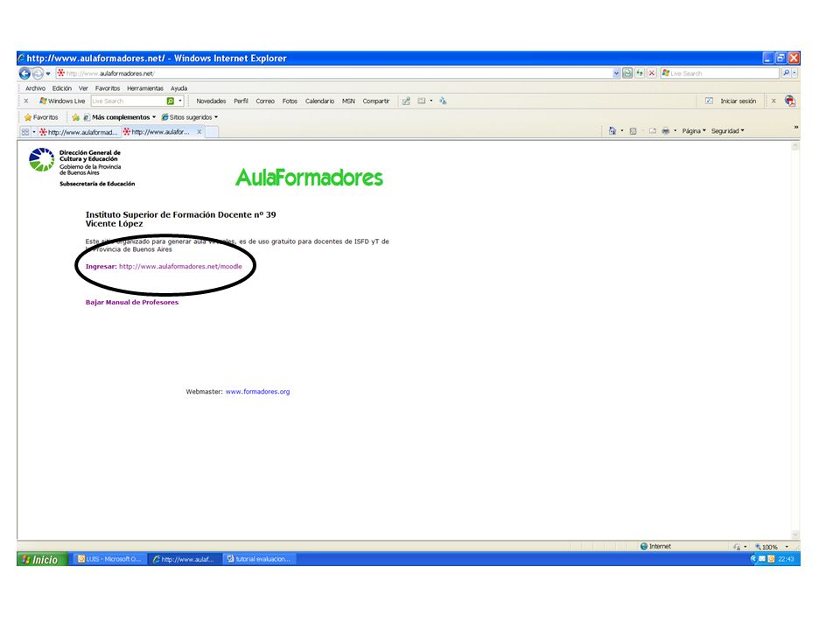Open the Inicio start button

pos(42,559)
